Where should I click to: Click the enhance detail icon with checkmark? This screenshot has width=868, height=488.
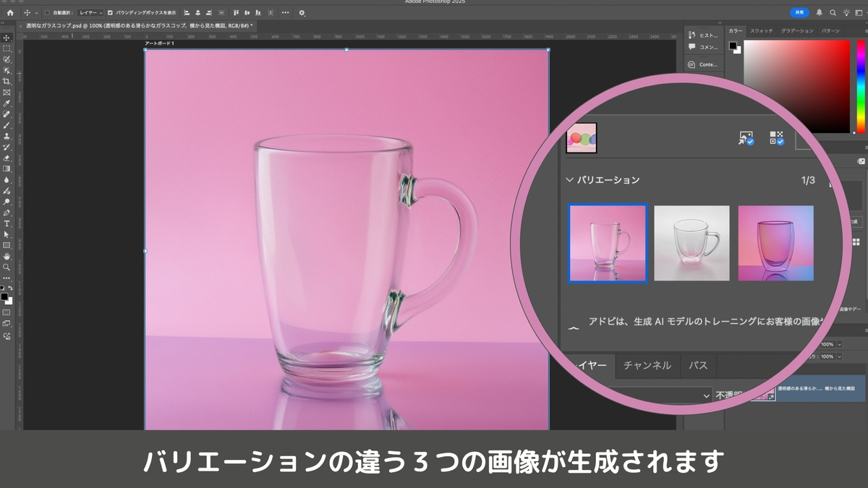pyautogui.click(x=746, y=137)
